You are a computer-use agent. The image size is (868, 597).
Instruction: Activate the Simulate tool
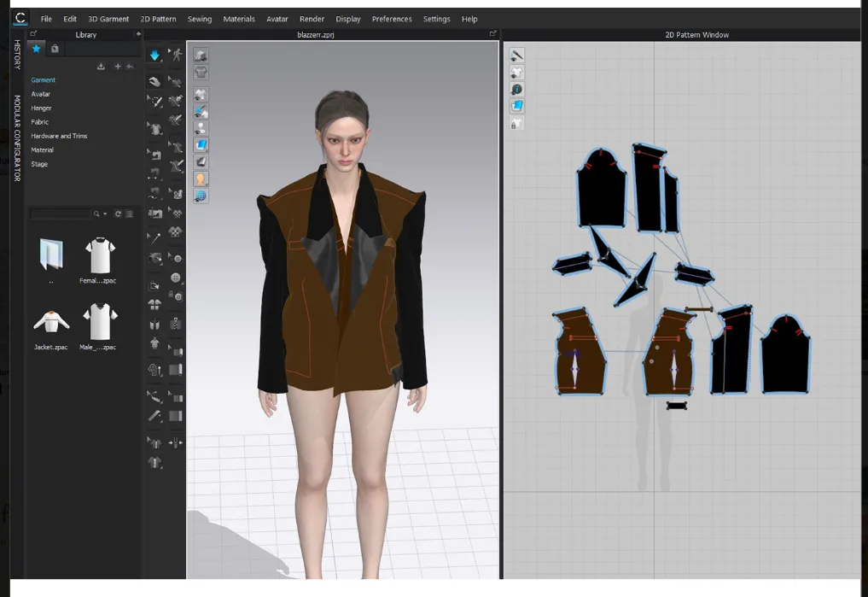pos(154,56)
